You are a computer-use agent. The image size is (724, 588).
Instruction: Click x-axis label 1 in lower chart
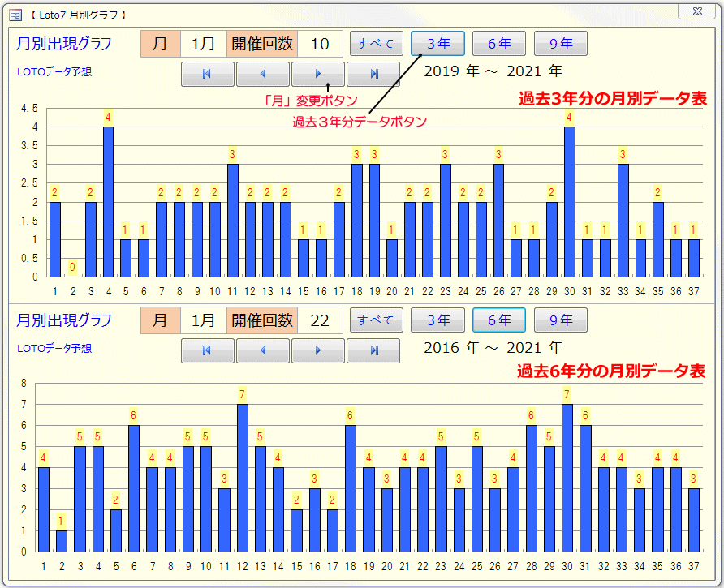pyautogui.click(x=44, y=566)
